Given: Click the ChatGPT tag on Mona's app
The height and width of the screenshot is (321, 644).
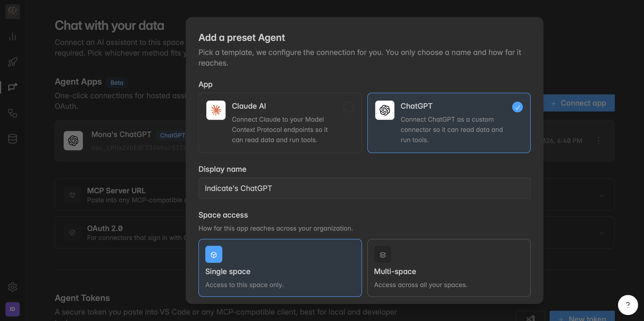Looking at the screenshot, I should 171,135.
